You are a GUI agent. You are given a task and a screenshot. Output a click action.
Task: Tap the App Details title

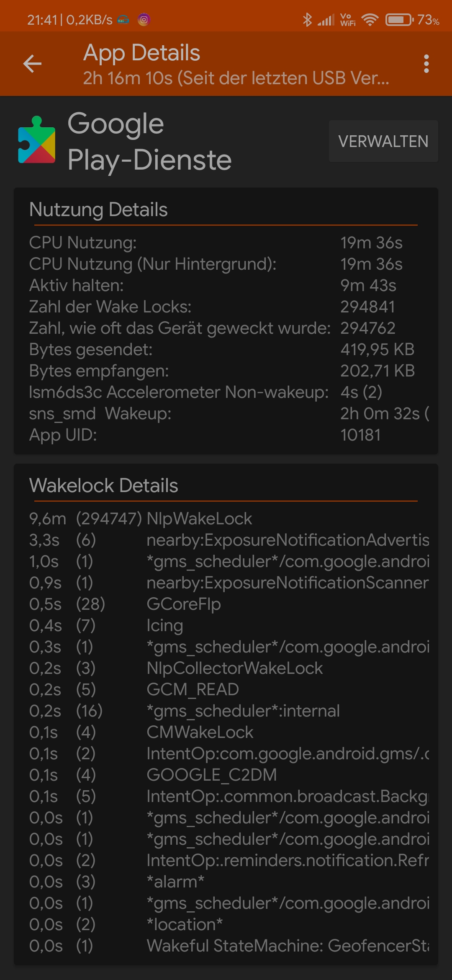pyautogui.click(x=141, y=53)
